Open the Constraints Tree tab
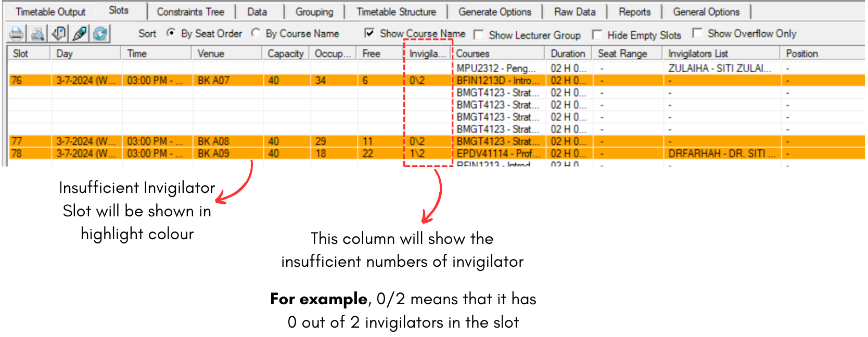The width and height of the screenshot is (868, 337). pos(190,12)
